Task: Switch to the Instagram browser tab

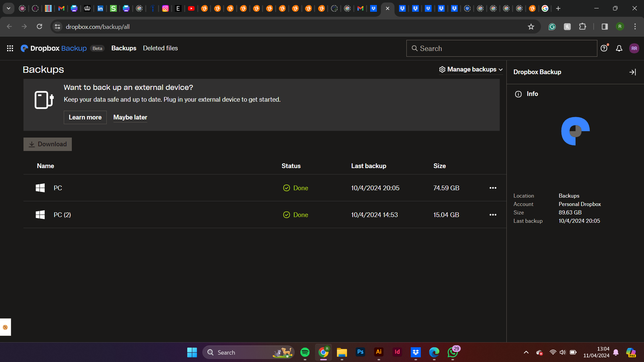Action: click(165, 8)
